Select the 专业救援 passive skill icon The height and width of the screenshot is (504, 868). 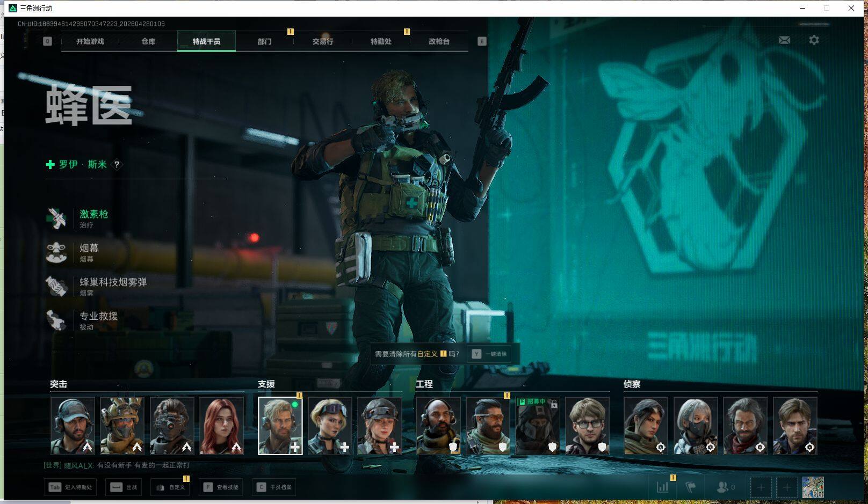[x=56, y=320]
